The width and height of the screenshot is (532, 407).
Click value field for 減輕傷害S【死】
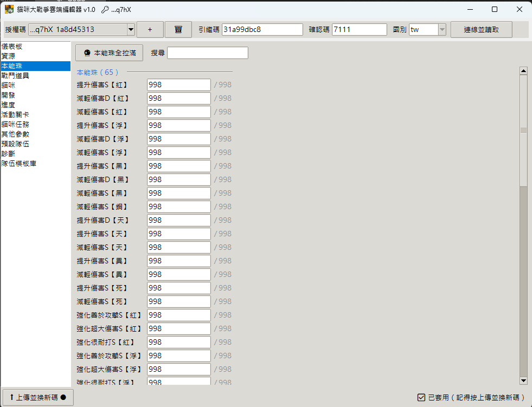tap(179, 302)
